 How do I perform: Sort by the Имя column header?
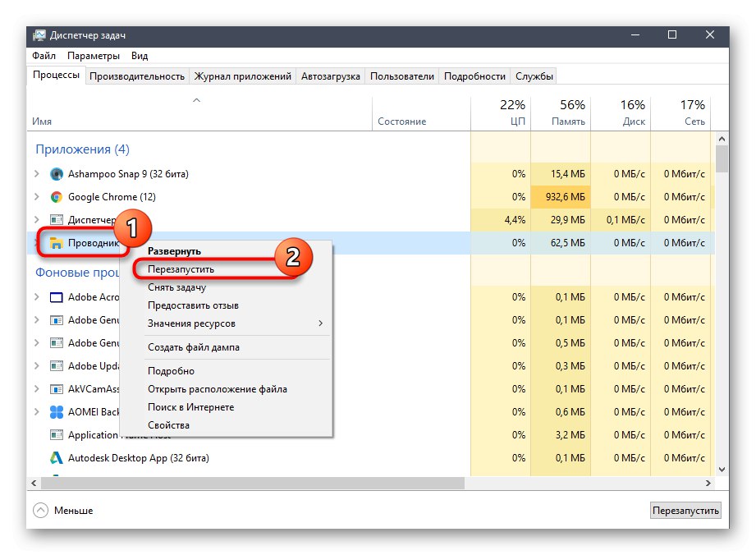[200, 114]
